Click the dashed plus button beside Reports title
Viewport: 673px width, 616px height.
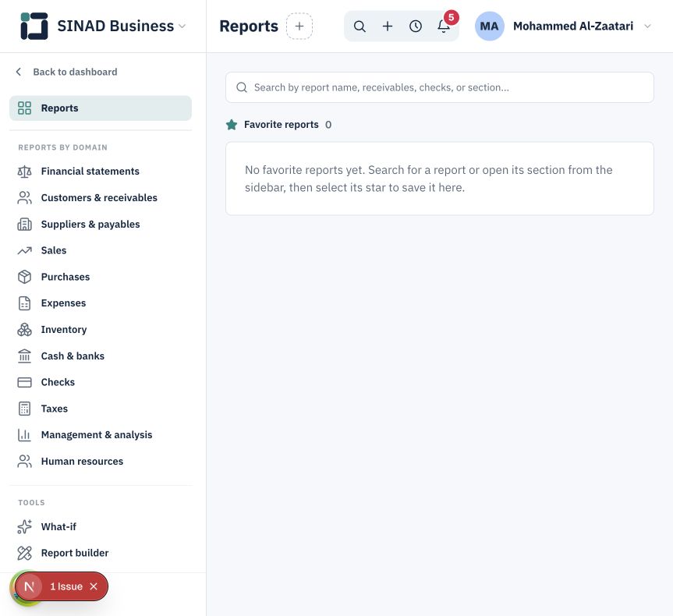pyautogui.click(x=299, y=27)
